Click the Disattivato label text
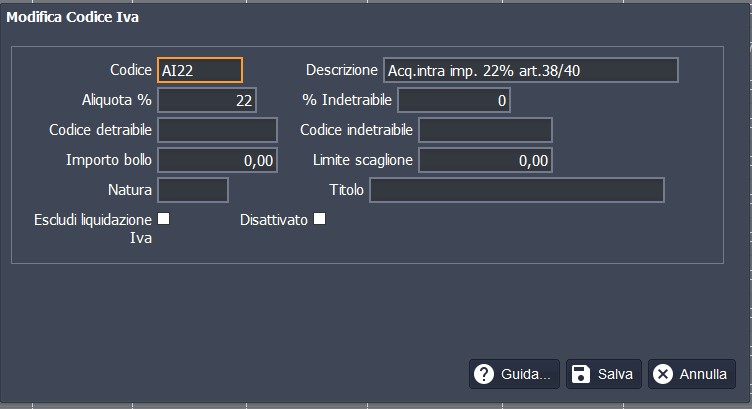The height and width of the screenshot is (409, 752). 273,220
